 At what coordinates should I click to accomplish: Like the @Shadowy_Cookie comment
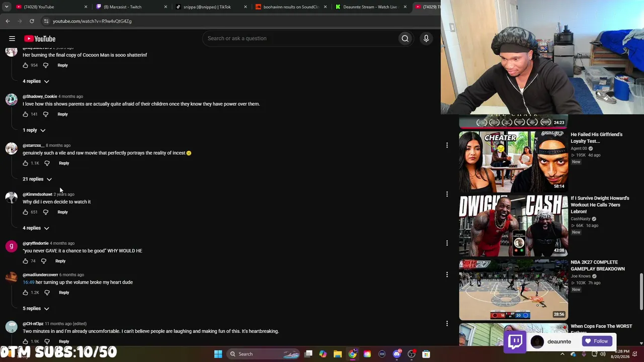[x=26, y=114]
